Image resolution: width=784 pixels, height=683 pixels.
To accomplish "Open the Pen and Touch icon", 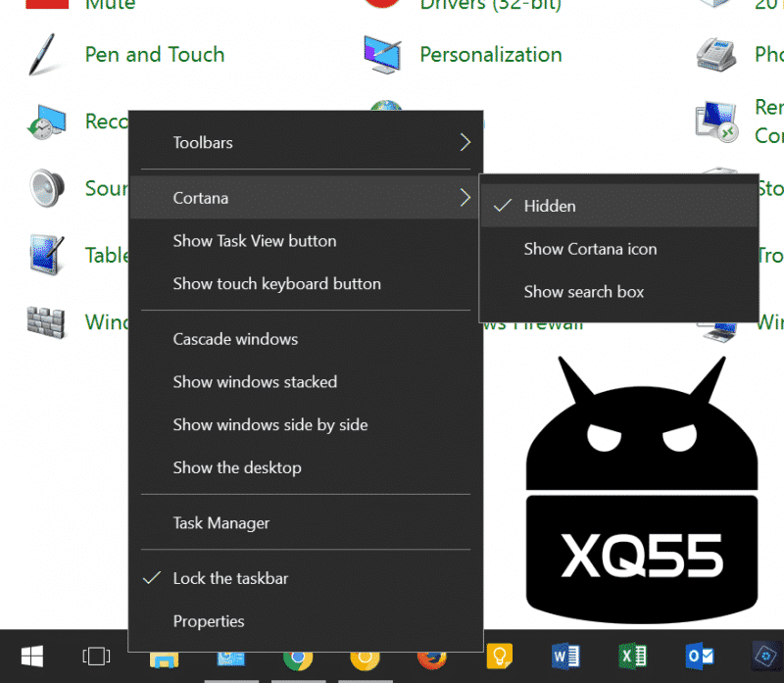I will point(47,55).
